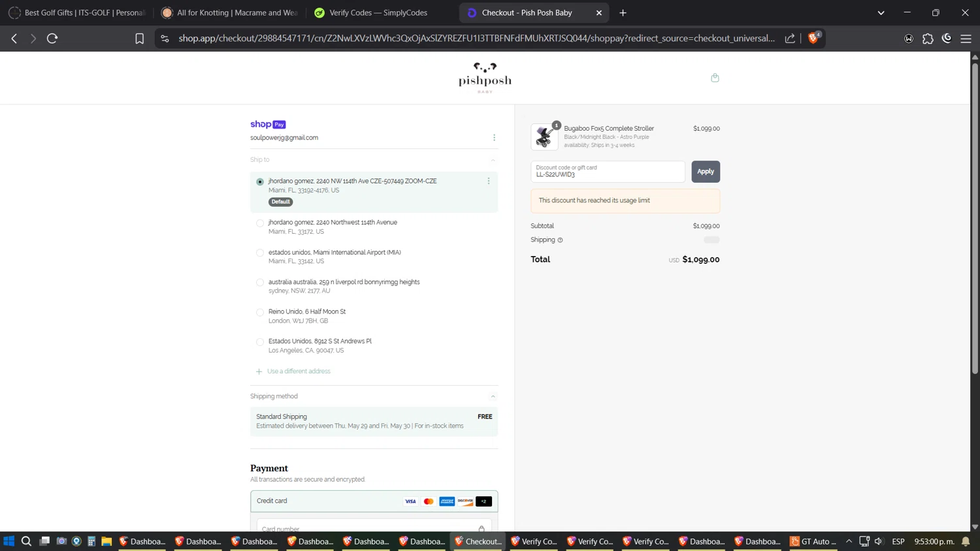Image resolution: width=980 pixels, height=551 pixels.
Task: Select the Credit card payment option
Action: coord(374,501)
